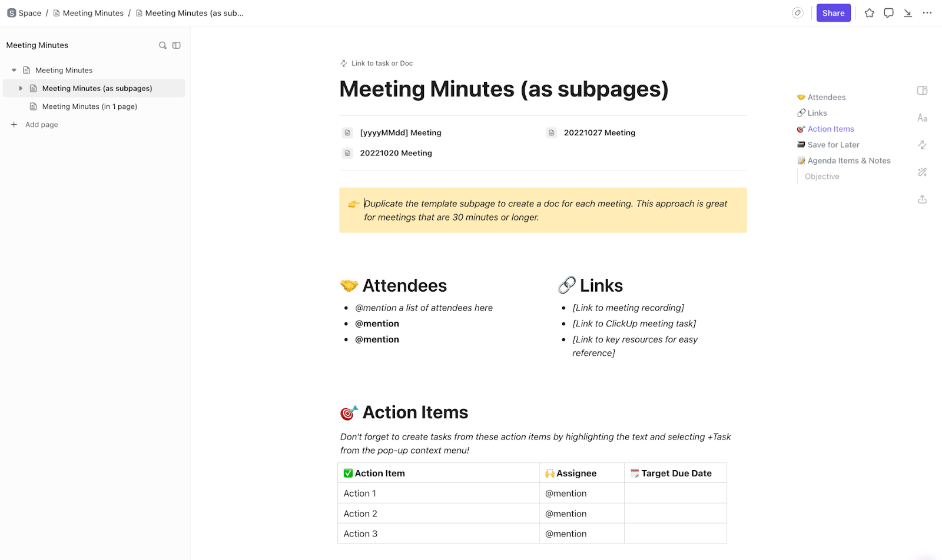The height and width of the screenshot is (560, 942).
Task: Click '@mention a list of attendees here'
Action: [424, 308]
